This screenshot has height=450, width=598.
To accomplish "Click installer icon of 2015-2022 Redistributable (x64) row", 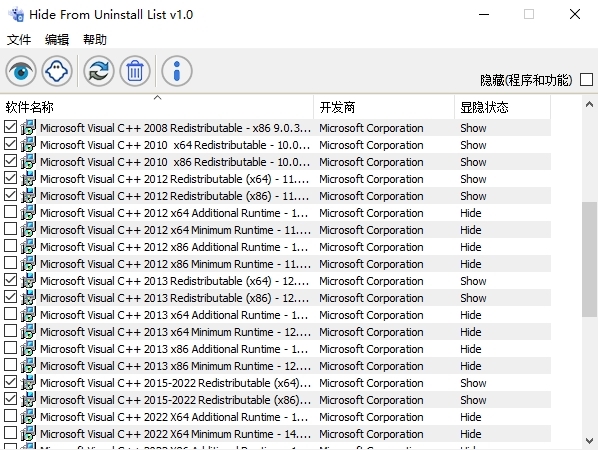I will pyautogui.click(x=28, y=382).
